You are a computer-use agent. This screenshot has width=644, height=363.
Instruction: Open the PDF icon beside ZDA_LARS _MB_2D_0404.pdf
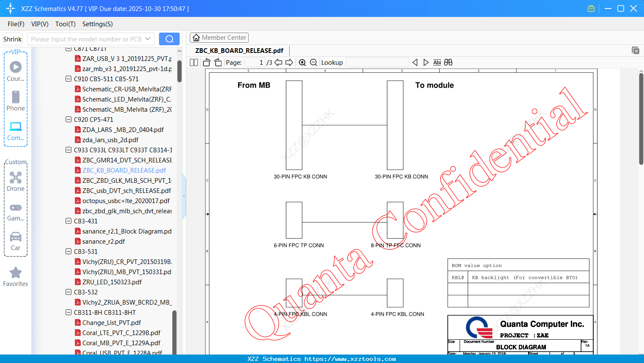pyautogui.click(x=78, y=129)
